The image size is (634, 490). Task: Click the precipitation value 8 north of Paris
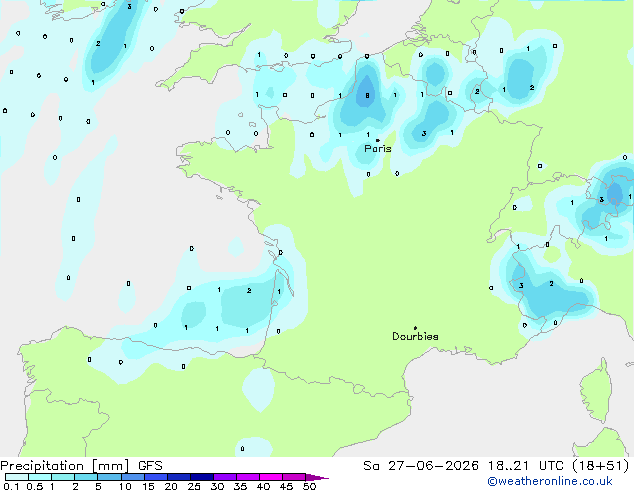coord(367,96)
